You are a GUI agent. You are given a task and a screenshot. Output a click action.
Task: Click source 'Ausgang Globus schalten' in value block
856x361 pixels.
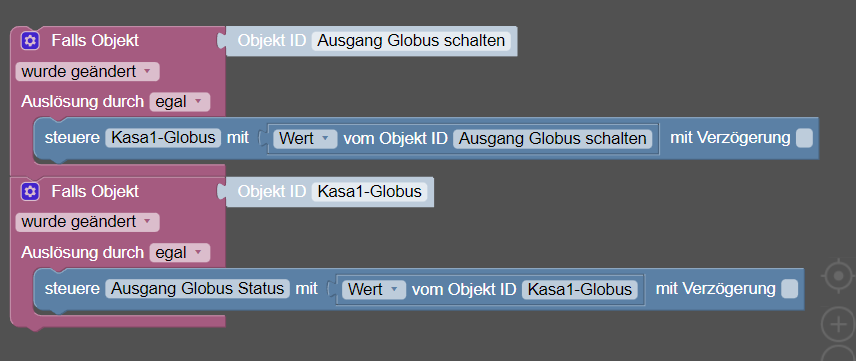coord(552,139)
